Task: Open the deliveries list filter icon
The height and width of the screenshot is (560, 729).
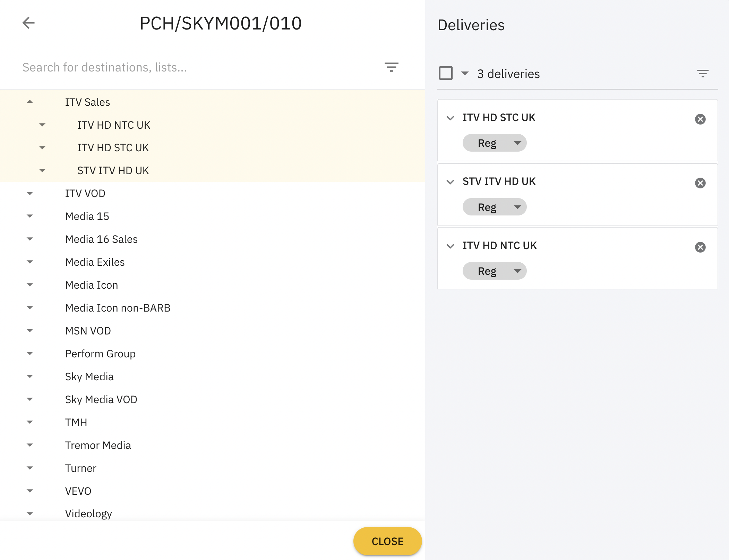Action: (x=703, y=74)
